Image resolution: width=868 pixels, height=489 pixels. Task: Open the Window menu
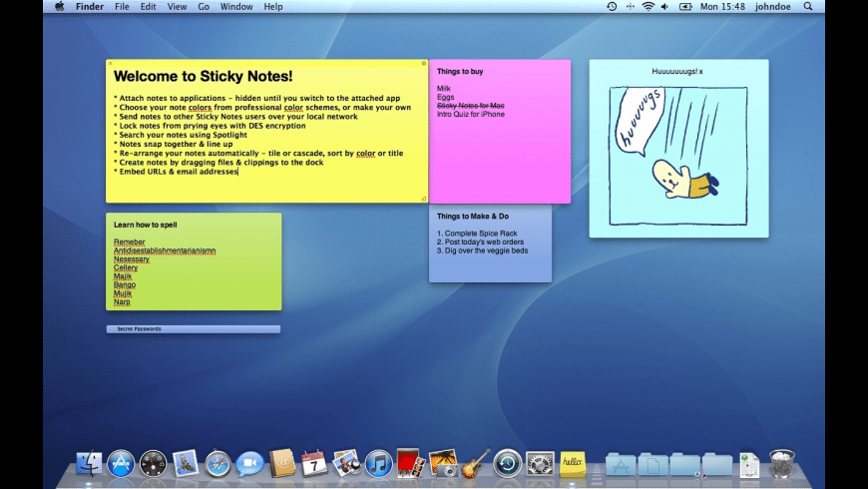tap(236, 6)
